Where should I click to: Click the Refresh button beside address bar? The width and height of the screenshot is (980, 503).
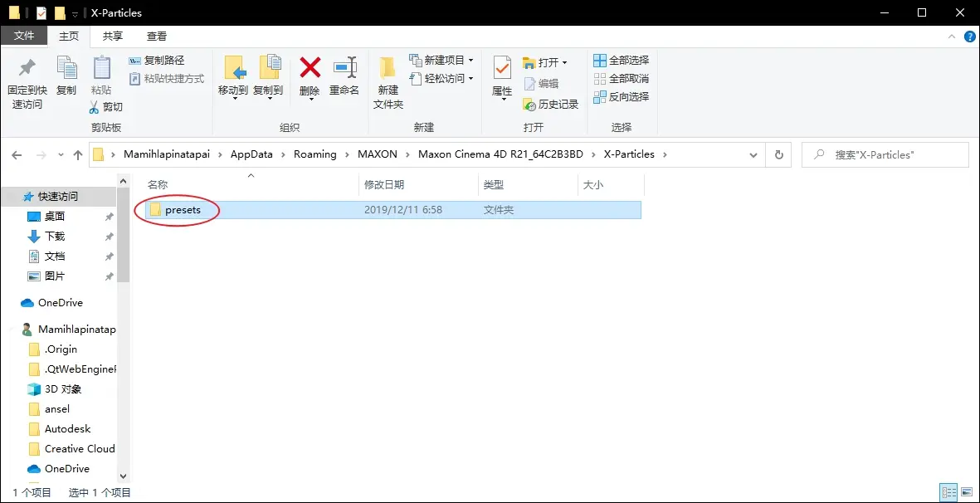tap(778, 154)
